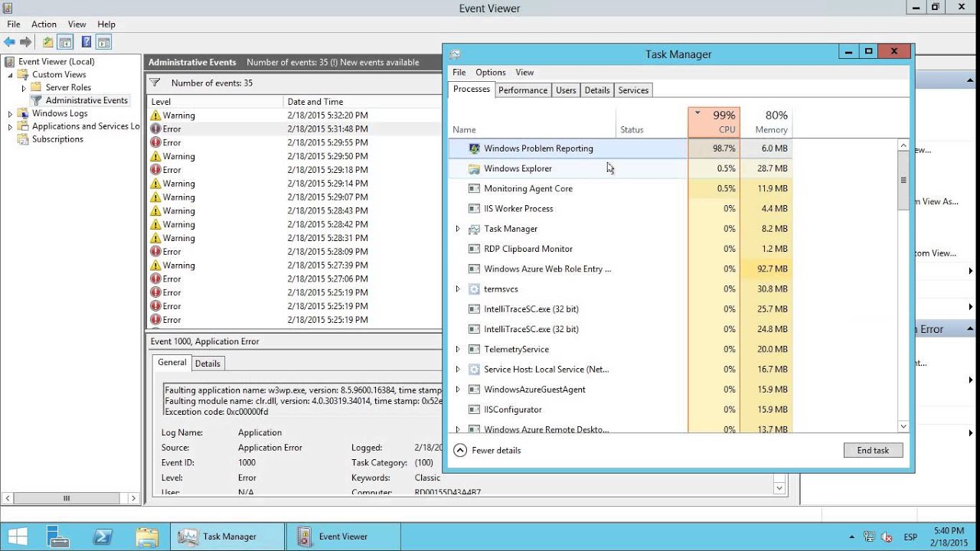Expand Applications and Services Logs node

tap(11, 127)
